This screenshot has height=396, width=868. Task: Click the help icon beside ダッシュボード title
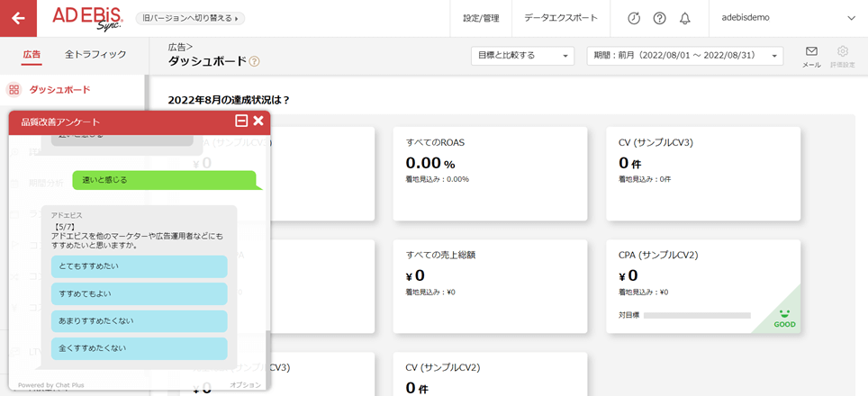254,62
